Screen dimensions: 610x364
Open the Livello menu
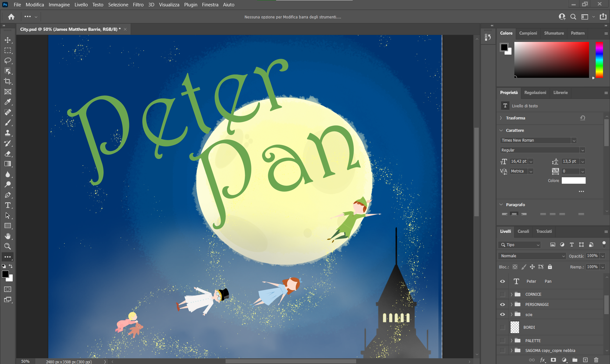pyautogui.click(x=81, y=5)
